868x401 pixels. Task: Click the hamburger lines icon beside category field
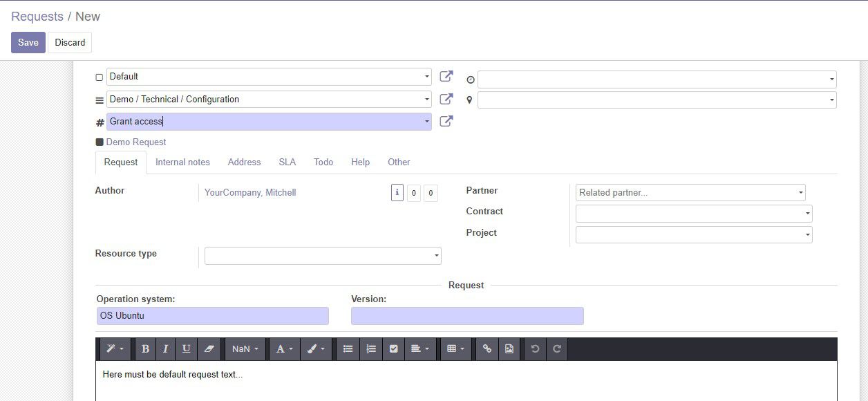(100, 100)
